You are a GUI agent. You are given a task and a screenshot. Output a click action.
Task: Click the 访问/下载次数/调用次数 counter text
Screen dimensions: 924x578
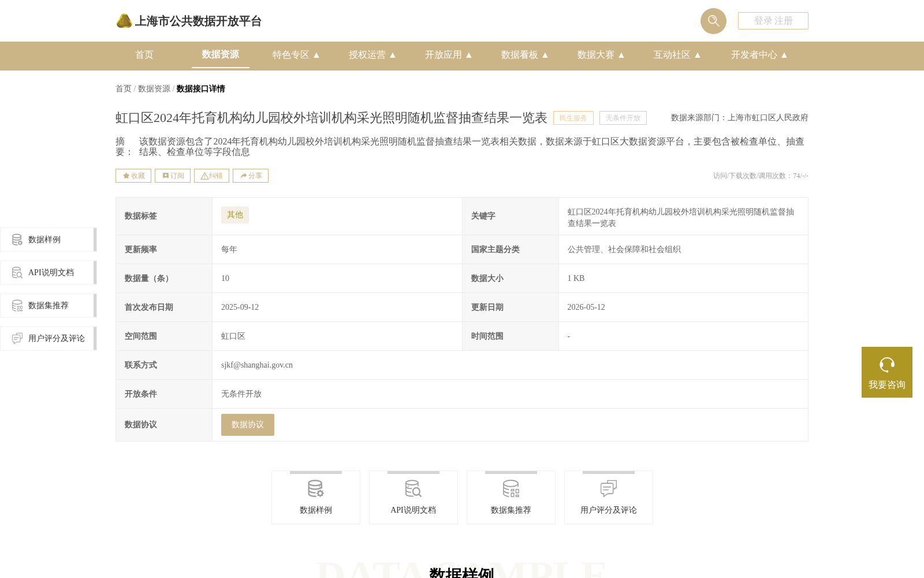(x=761, y=176)
